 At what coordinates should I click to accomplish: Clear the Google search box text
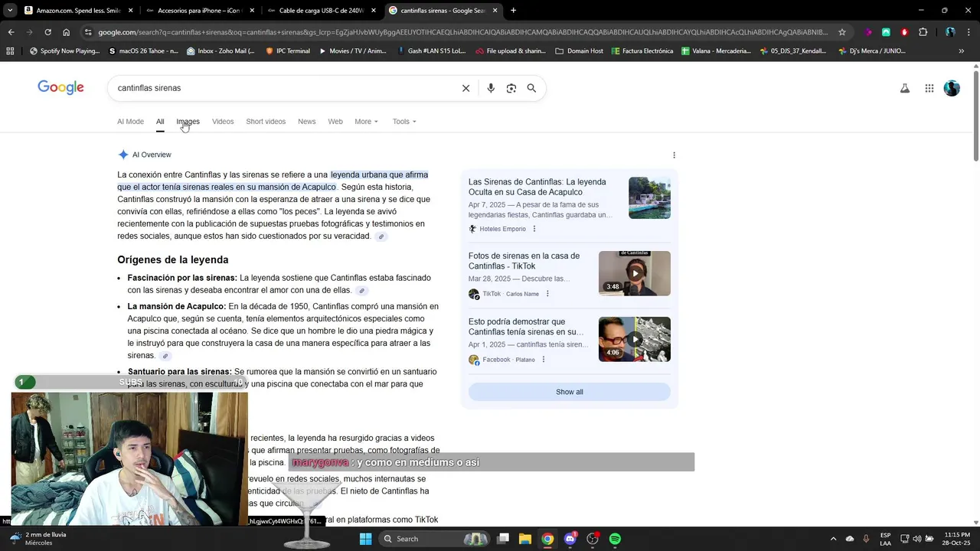tap(465, 88)
